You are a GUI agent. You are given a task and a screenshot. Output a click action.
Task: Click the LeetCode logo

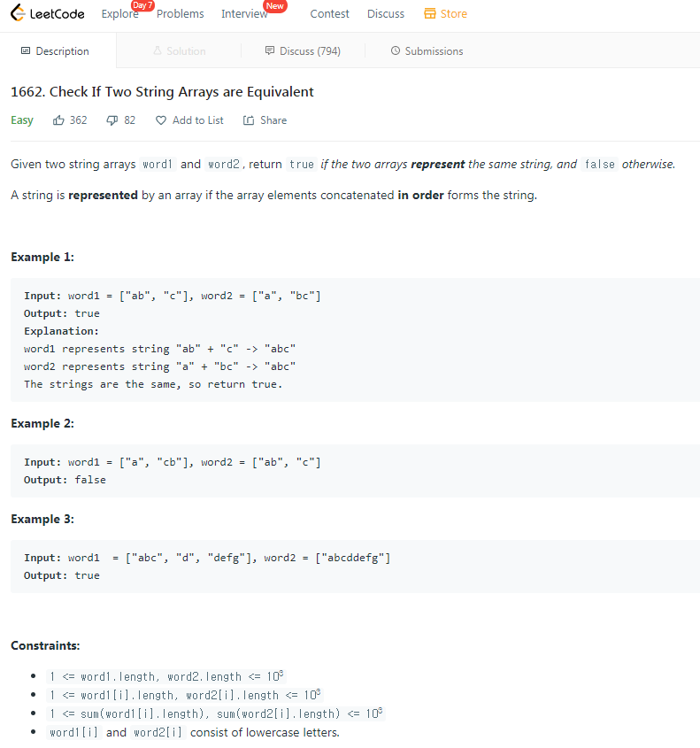tap(47, 13)
